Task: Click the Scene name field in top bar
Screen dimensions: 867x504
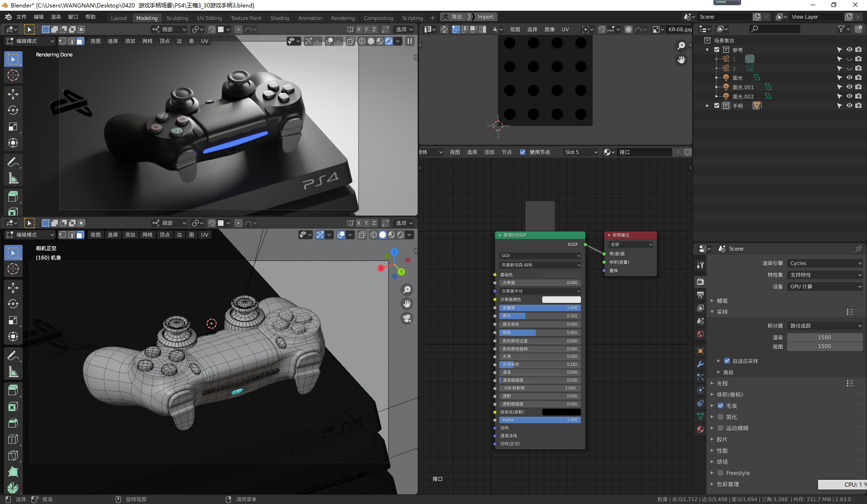Action: click(724, 17)
